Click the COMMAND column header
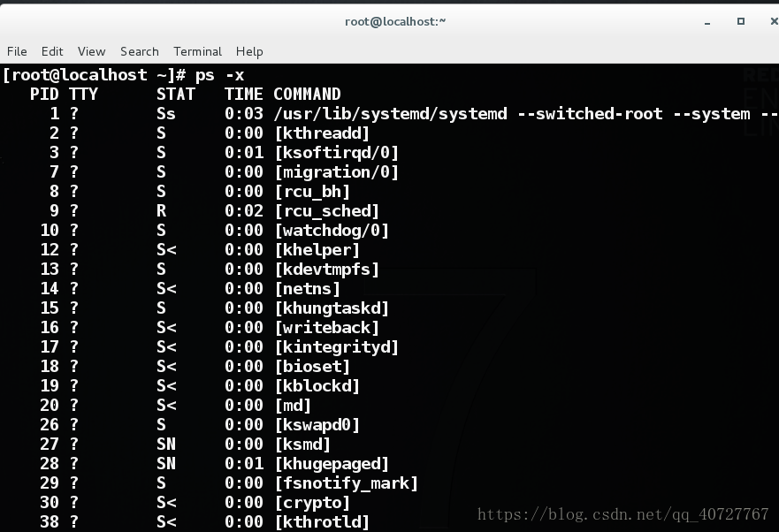779x532 pixels. click(307, 94)
